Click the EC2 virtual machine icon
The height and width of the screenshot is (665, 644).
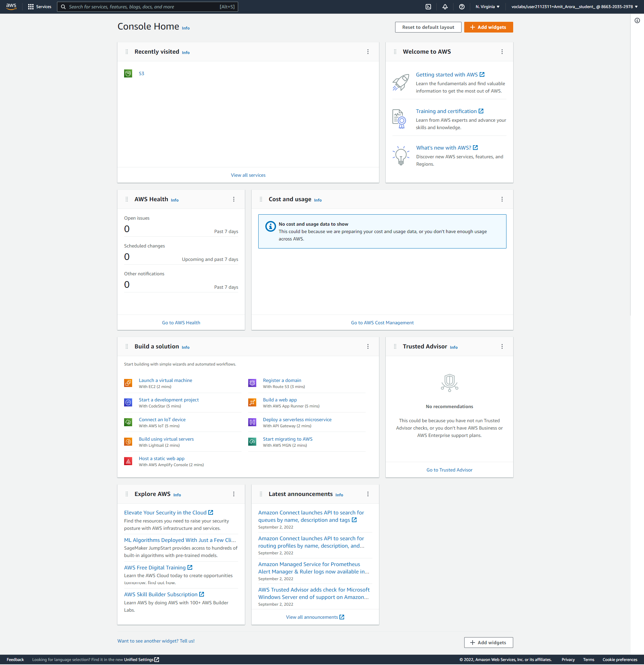coord(128,383)
